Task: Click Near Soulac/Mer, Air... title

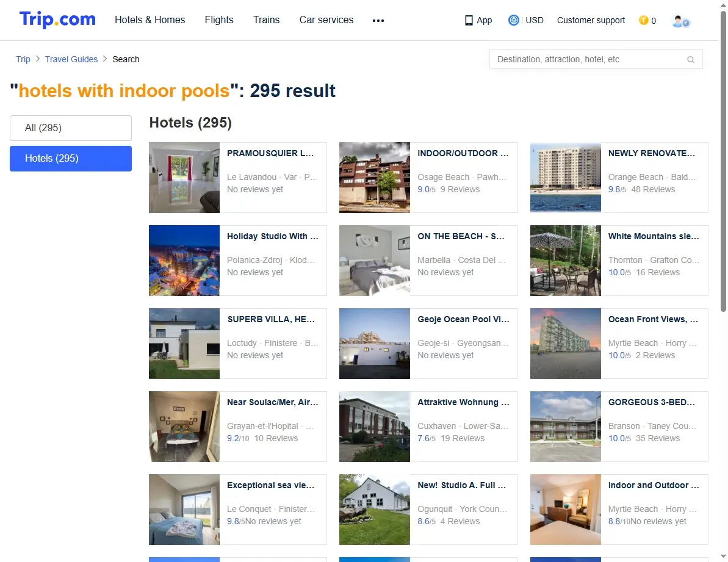Action: pyautogui.click(x=273, y=403)
